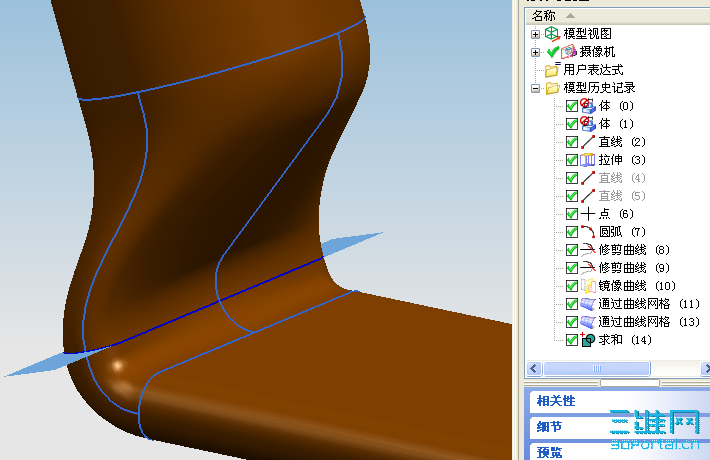Select the 圆弧 (7) feature label

(x=622, y=232)
